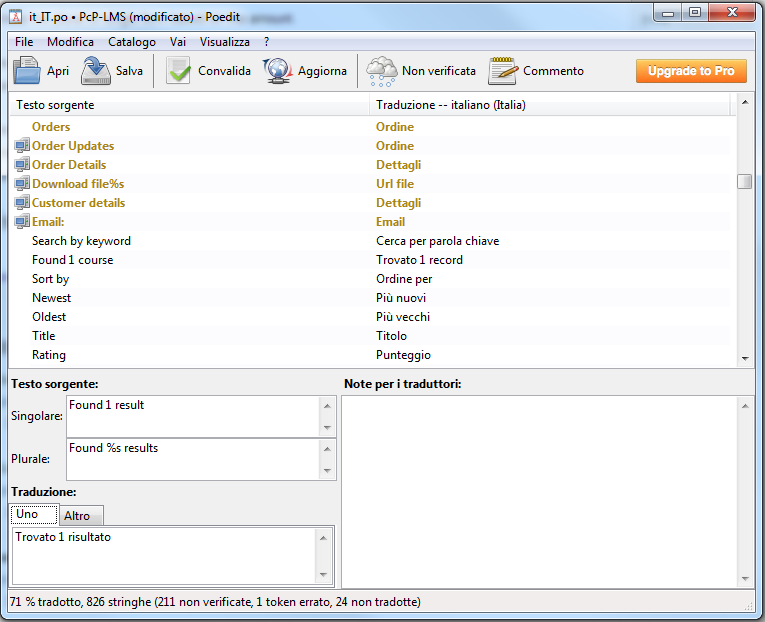This screenshot has width=765, height=622.
Task: Open the File menu
Action: pos(24,42)
